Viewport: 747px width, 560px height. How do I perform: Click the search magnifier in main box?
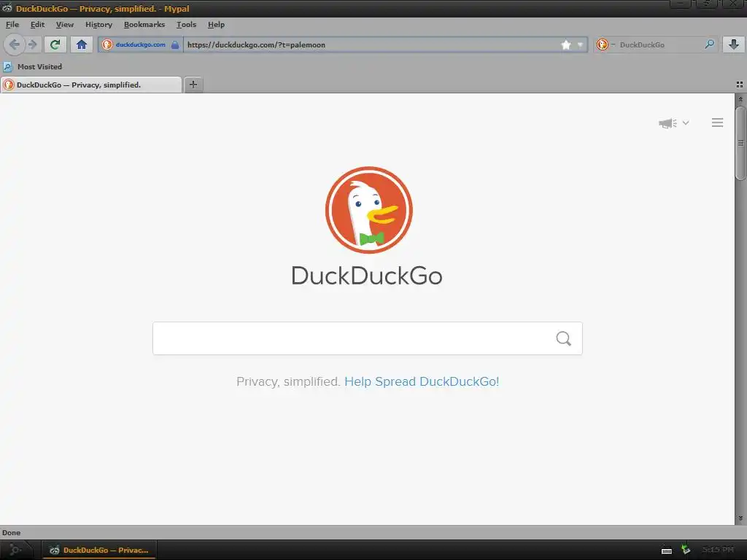pos(564,338)
